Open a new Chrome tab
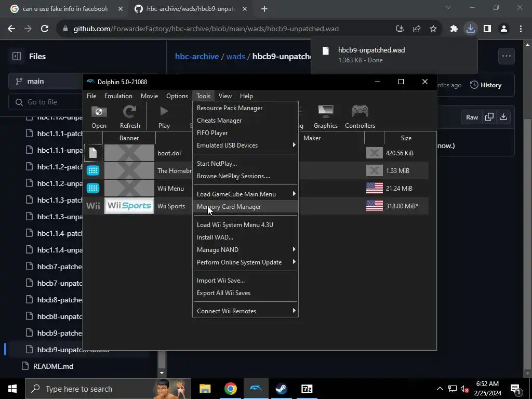 point(264,9)
